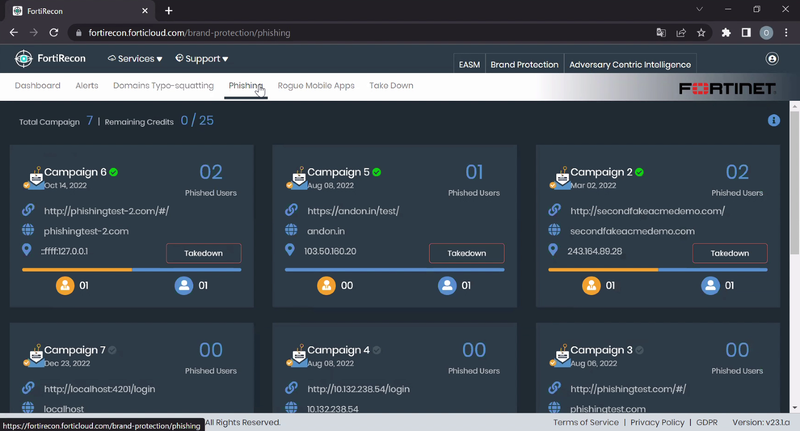
Task: Click the Fortinet logo
Action: (x=727, y=88)
